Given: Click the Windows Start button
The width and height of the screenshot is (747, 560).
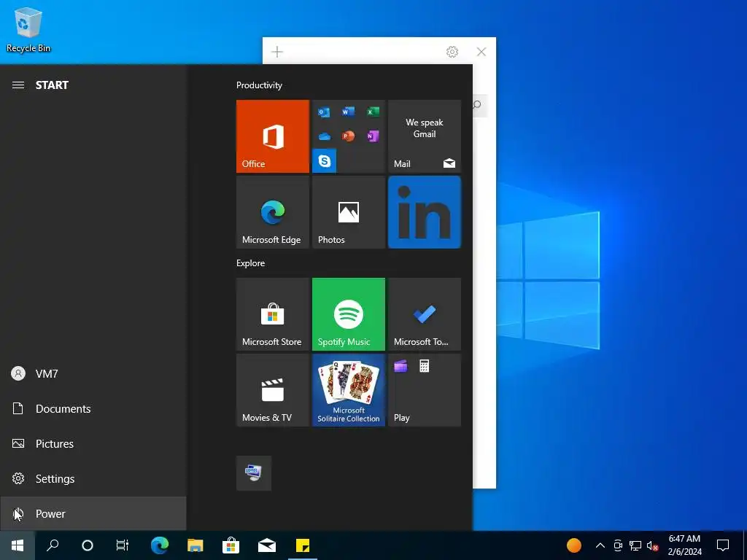Looking at the screenshot, I should pos(18,545).
